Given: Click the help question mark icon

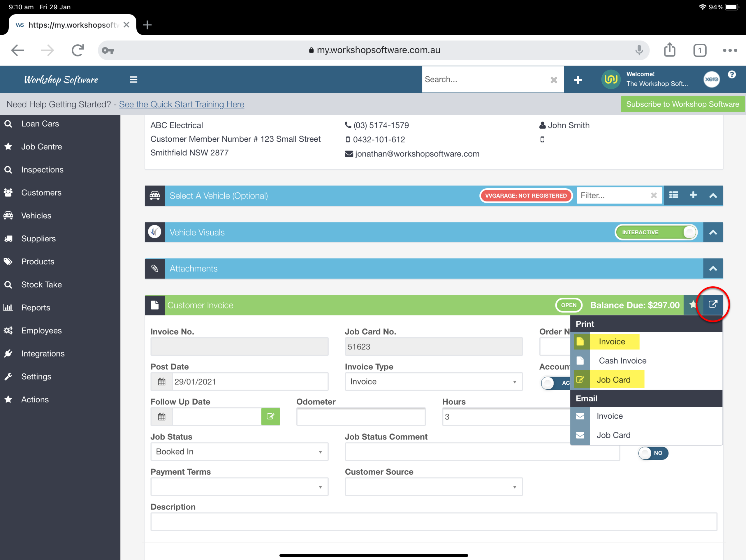Looking at the screenshot, I should [732, 74].
